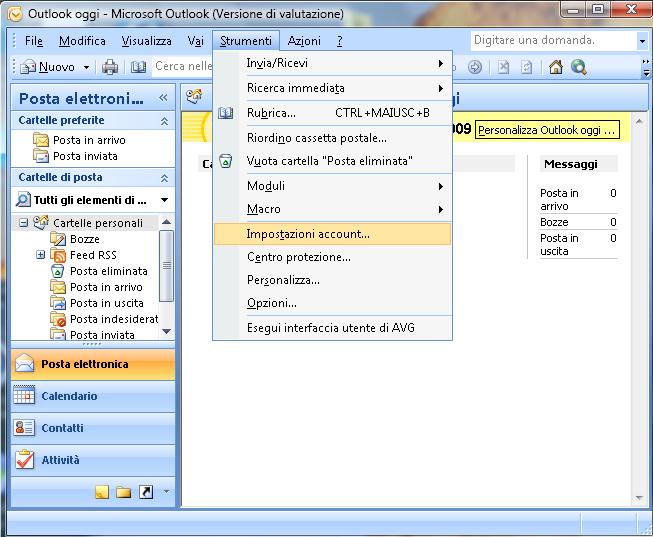Open the Macro submenu
The width and height of the screenshot is (653, 537).
(332, 209)
